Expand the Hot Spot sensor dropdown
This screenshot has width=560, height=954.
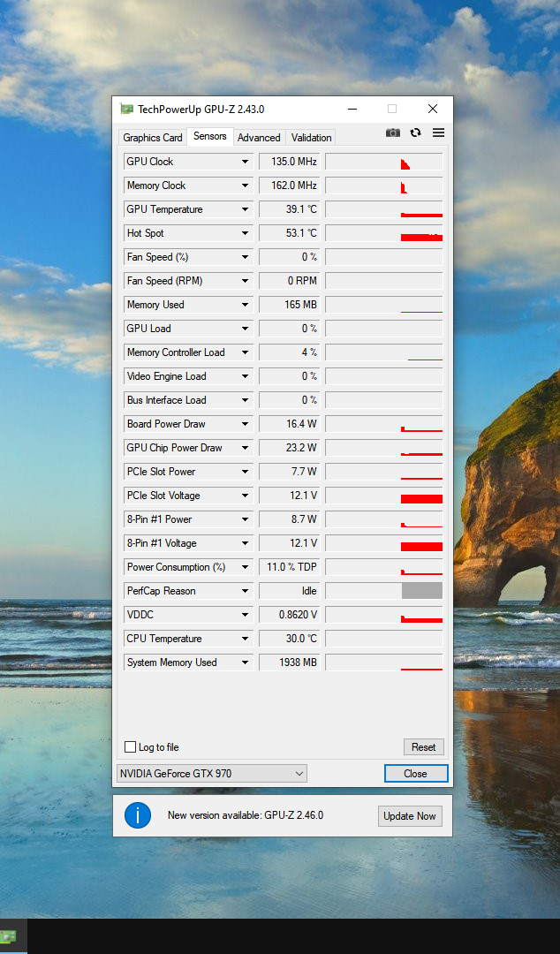tap(245, 233)
